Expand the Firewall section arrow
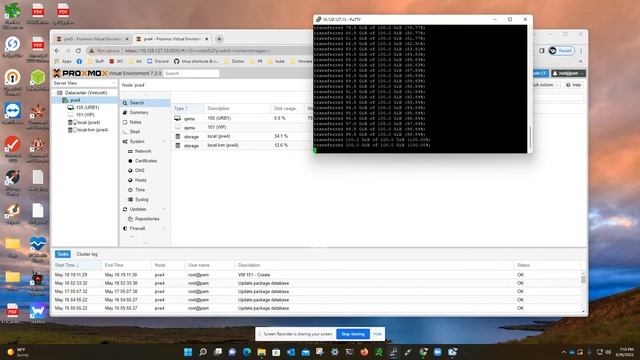 pos(164,229)
